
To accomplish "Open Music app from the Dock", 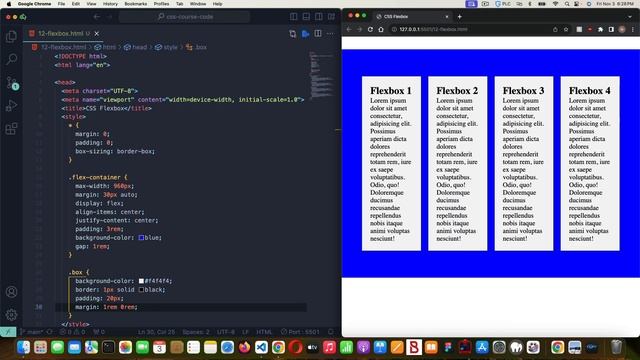I will click(329, 347).
